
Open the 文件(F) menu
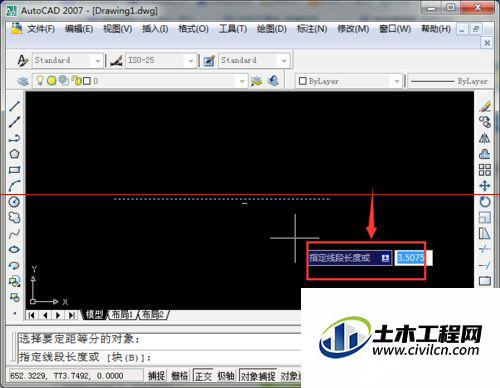click(41, 29)
